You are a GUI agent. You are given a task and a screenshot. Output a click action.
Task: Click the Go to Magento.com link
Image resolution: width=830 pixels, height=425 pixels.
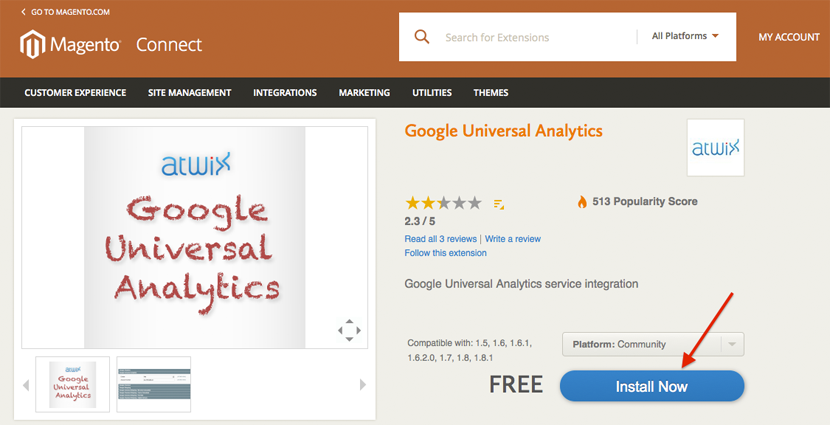click(66, 12)
